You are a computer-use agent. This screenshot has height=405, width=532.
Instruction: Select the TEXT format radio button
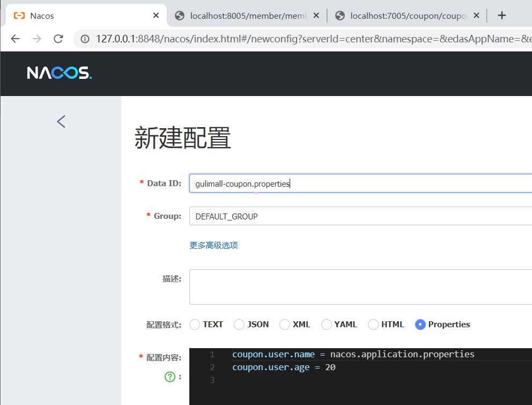click(x=195, y=325)
